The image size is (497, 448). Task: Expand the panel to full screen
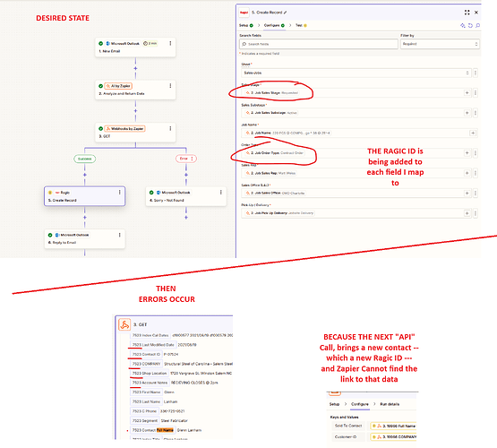click(x=467, y=13)
